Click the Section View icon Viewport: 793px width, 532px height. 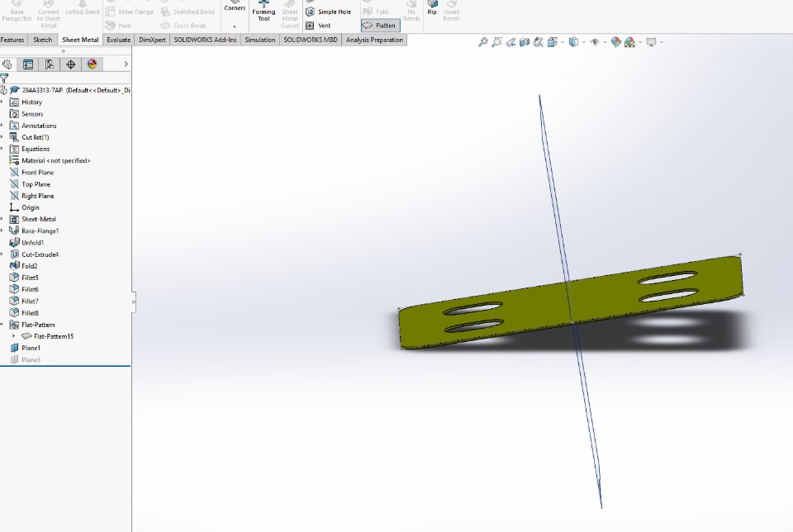coord(525,42)
